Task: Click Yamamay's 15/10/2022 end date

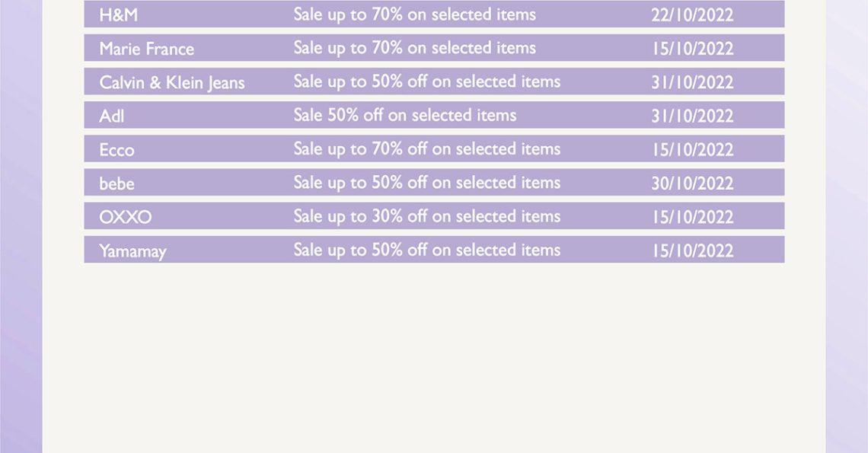Action: 692,251
